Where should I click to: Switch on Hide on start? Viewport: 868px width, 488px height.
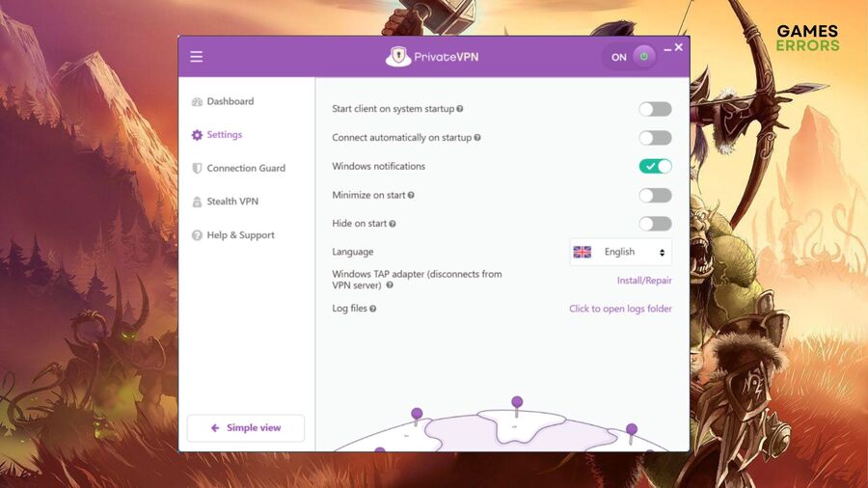[x=656, y=224]
